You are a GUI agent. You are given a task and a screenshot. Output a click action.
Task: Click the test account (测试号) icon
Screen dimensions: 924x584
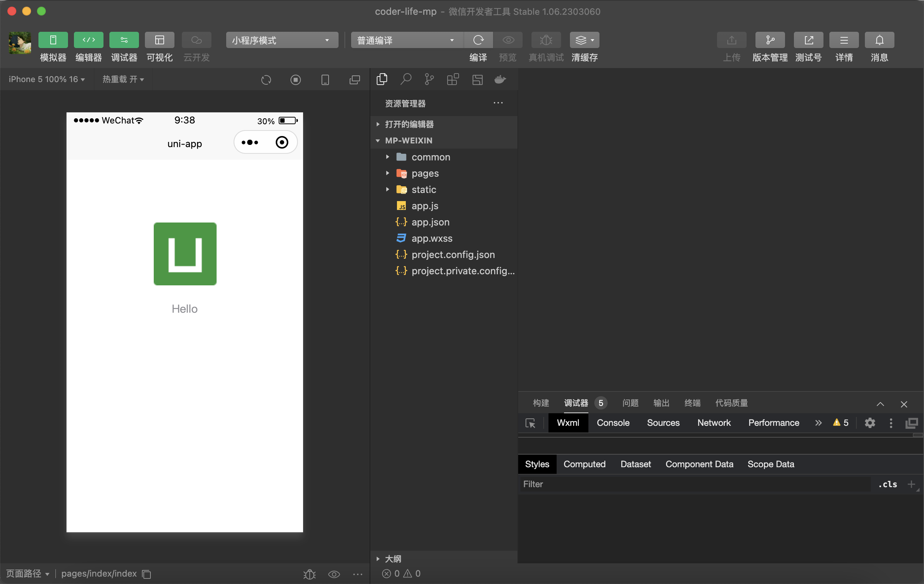809,40
